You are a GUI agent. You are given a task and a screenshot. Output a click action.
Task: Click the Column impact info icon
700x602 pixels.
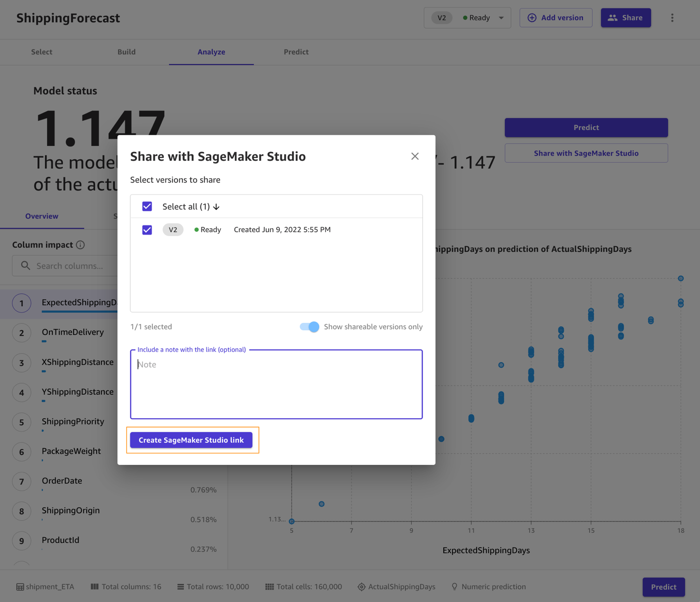coord(80,245)
